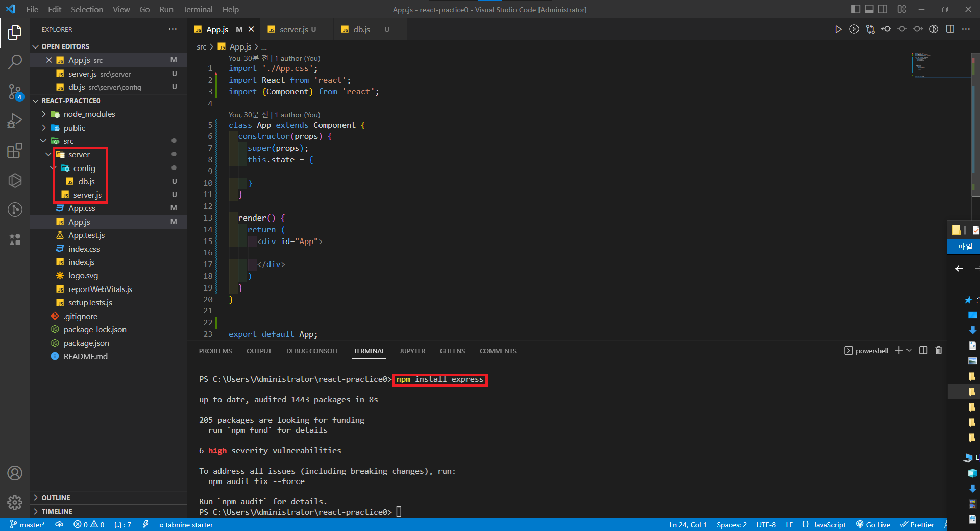Toggle Secondary Side Bar visibility
Image resolution: width=980 pixels, height=531 pixels.
click(x=883, y=9)
